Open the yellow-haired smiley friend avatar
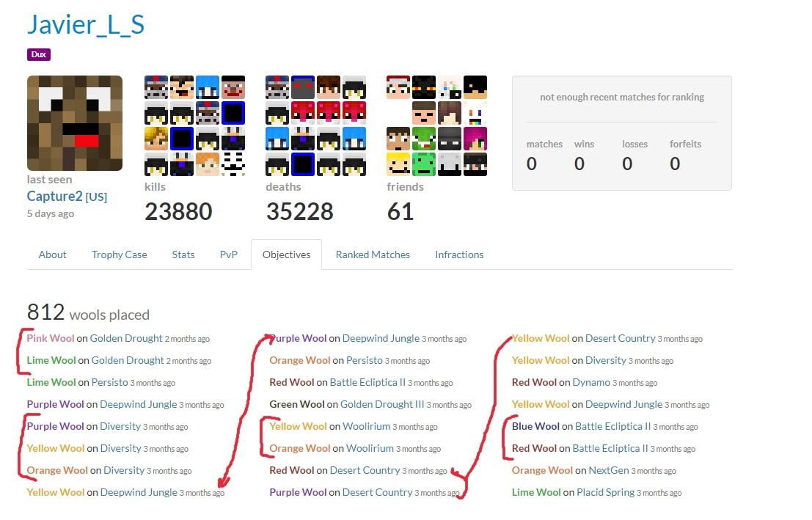The height and width of the screenshot is (520, 812). (x=398, y=164)
